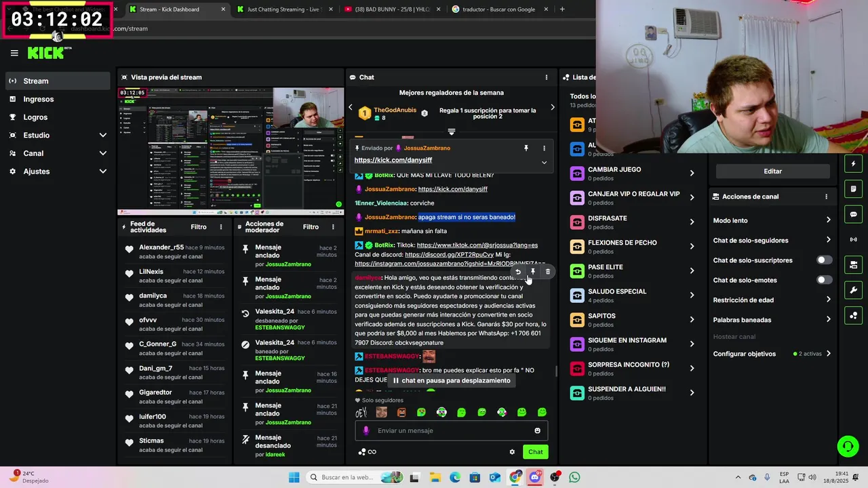Screen dimensions: 868x488
Task: Click the purple microphone identity icon in message box
Action: point(366,430)
